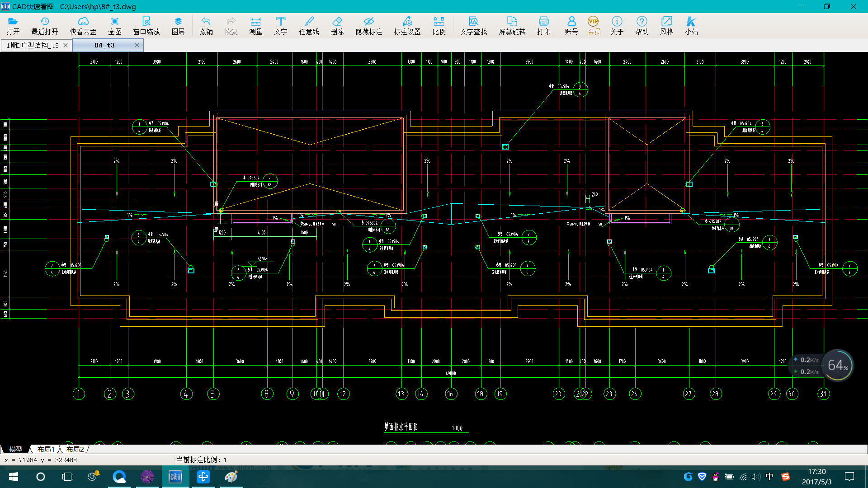Viewport: 868px width, 488px height.
Task: Open the recent files (最近打开) list
Action: click(x=44, y=25)
